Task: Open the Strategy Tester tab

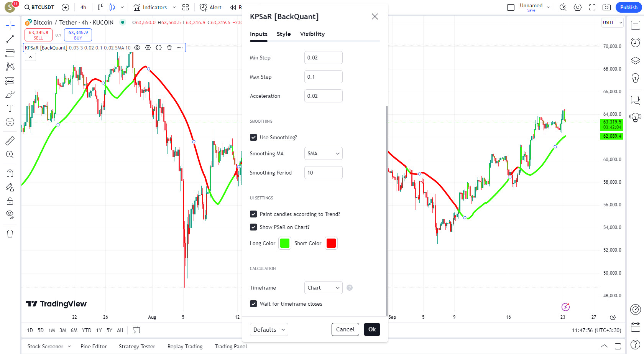Action: click(x=137, y=346)
